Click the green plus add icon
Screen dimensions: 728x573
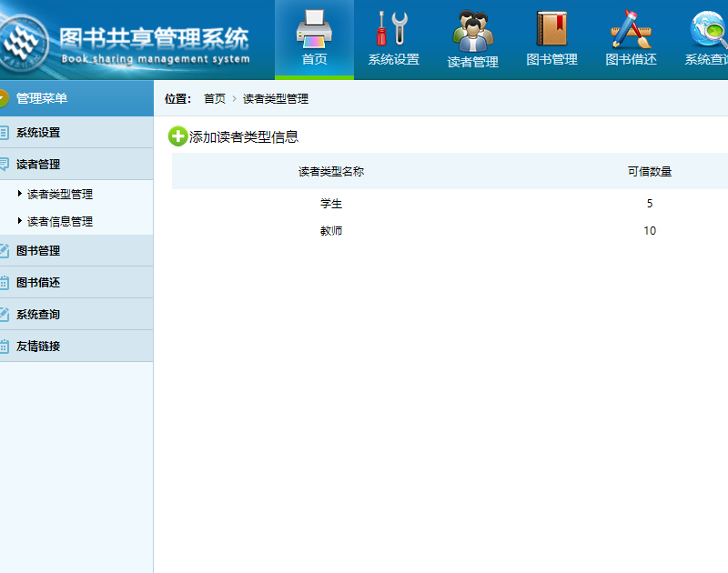click(177, 137)
